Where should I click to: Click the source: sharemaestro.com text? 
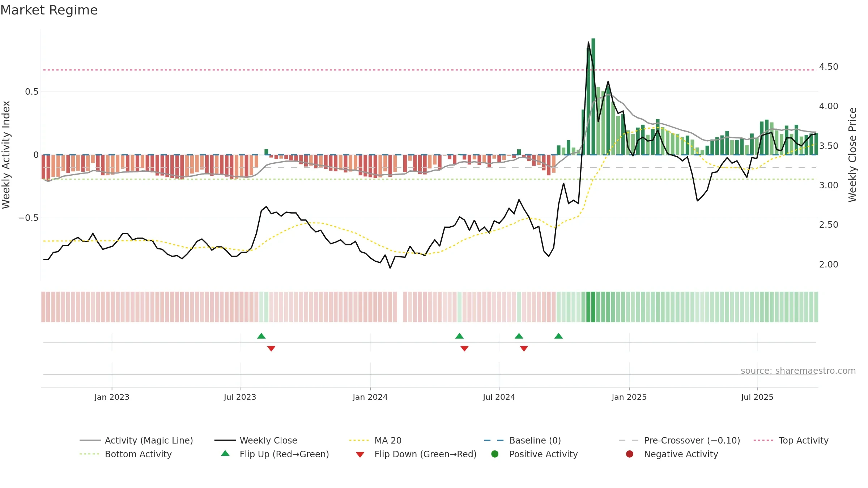tap(798, 371)
